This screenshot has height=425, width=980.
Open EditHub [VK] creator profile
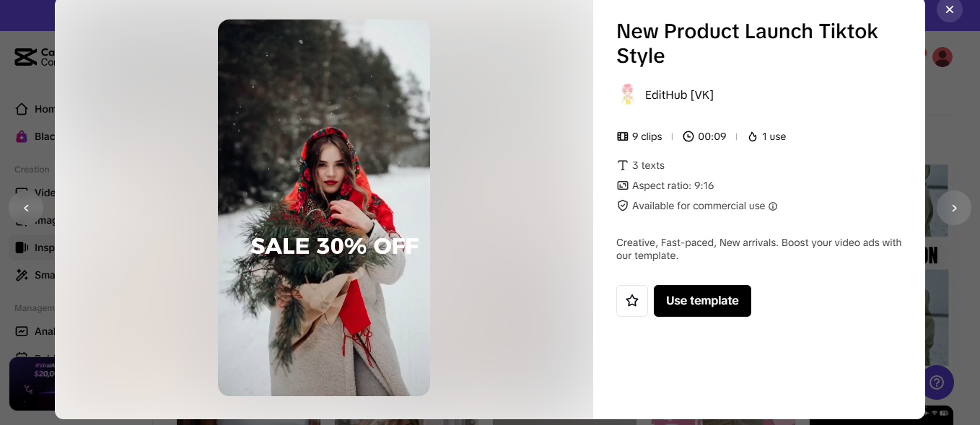coord(679,95)
